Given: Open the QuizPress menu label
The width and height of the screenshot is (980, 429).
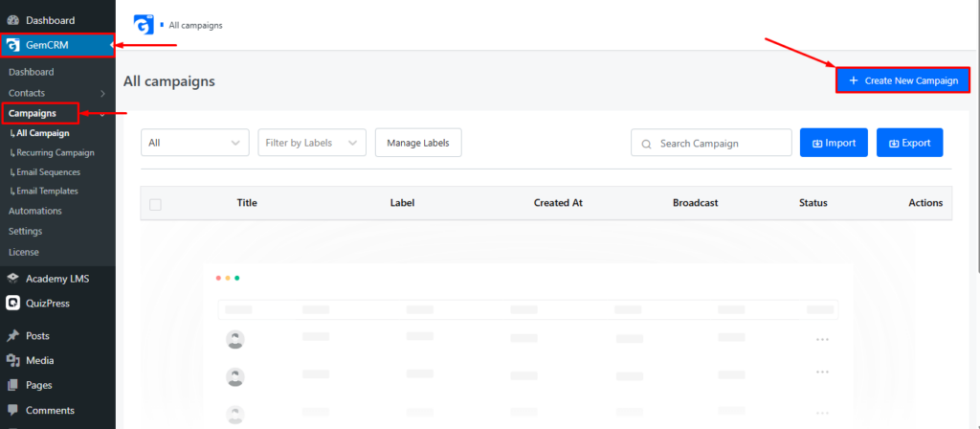Looking at the screenshot, I should click(48, 304).
